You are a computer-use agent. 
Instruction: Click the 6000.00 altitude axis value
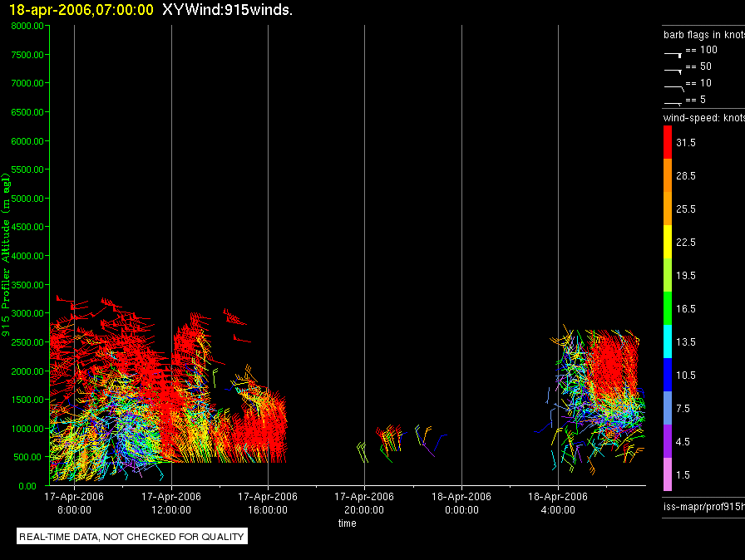(x=27, y=141)
